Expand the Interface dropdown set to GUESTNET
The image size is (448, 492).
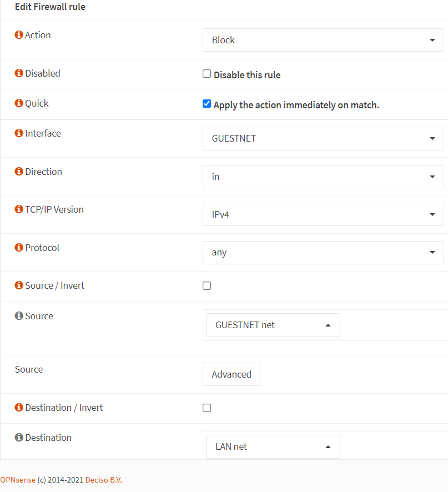pos(323,138)
